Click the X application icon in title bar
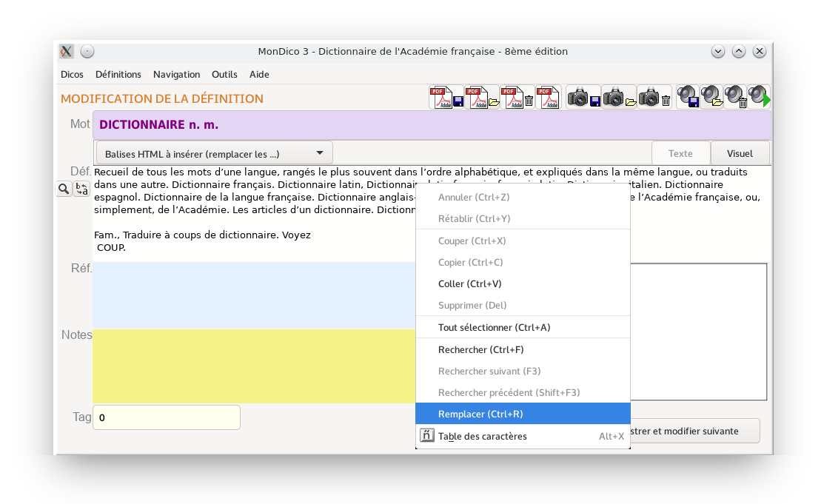Viewport: 824px width, 504px height. coord(66,51)
